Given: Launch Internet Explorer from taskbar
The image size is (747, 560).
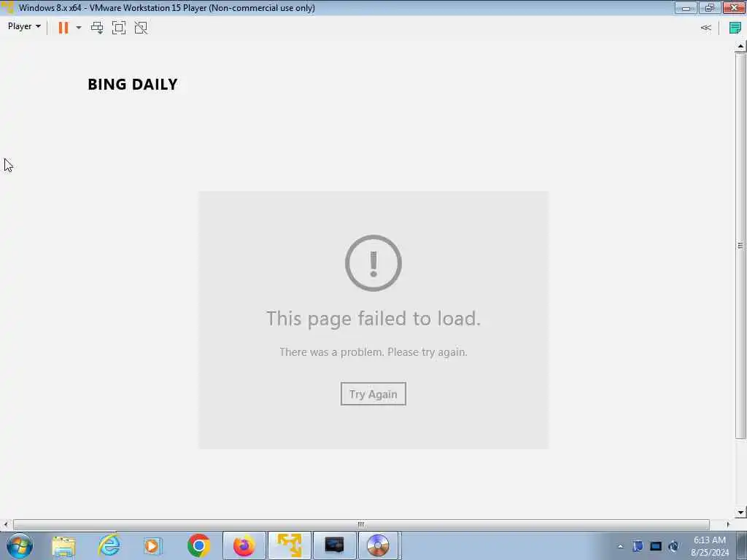Looking at the screenshot, I should 109,545.
